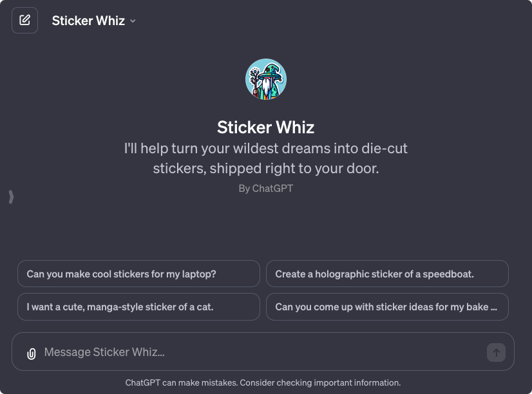Click the compose pencil inside its rounded square

point(24,20)
